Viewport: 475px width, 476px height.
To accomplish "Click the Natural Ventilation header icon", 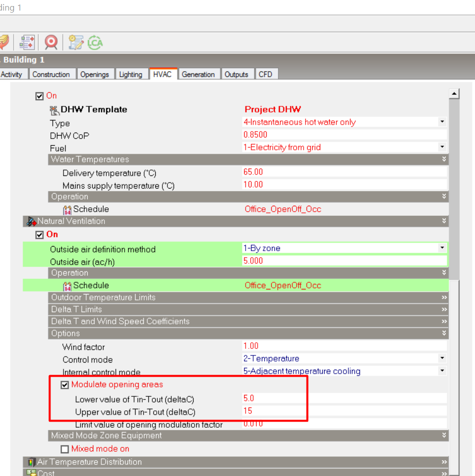I will click(x=31, y=221).
